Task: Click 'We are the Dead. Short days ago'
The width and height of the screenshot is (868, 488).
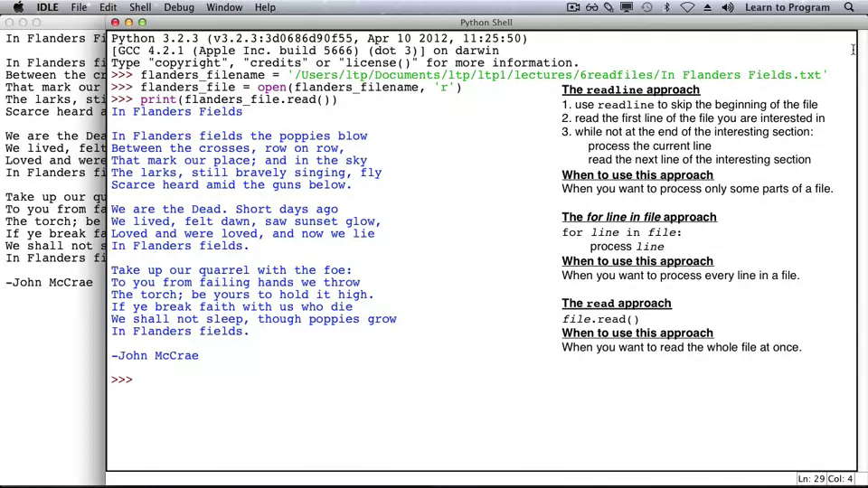Action: click(x=224, y=209)
